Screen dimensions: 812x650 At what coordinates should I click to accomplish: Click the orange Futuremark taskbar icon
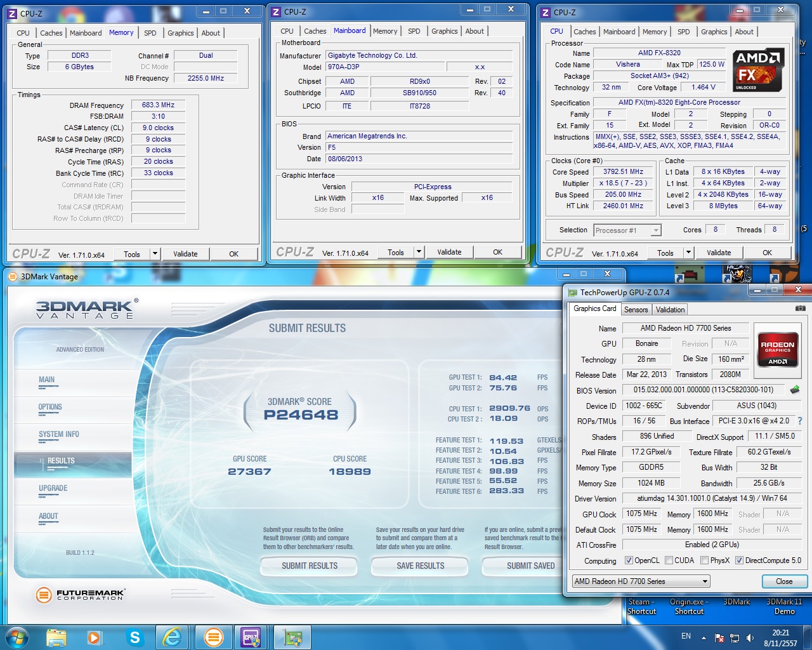(x=214, y=637)
